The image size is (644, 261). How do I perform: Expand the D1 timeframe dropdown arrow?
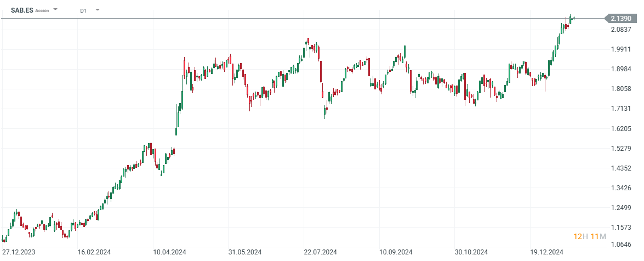pos(97,10)
